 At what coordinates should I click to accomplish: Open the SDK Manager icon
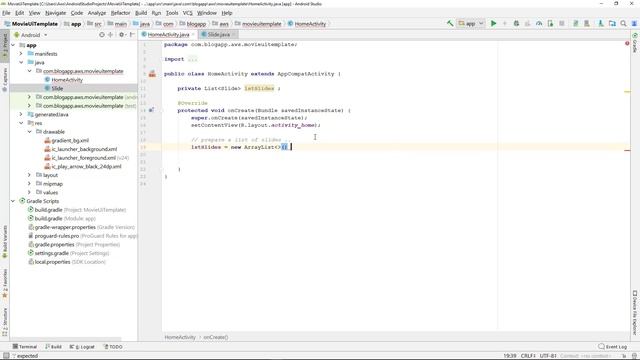[x=587, y=24]
